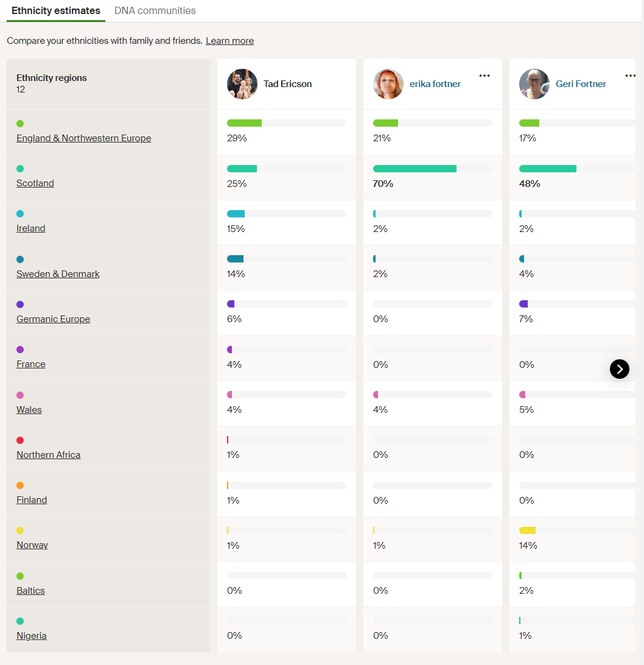The image size is (644, 665).
Task: Open the England & Northwestern Europe region
Action: [84, 138]
